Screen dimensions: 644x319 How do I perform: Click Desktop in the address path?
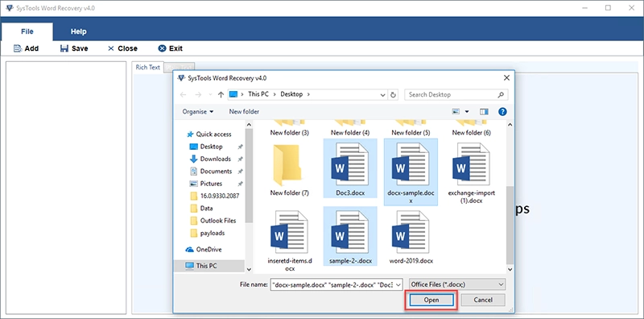tap(291, 94)
